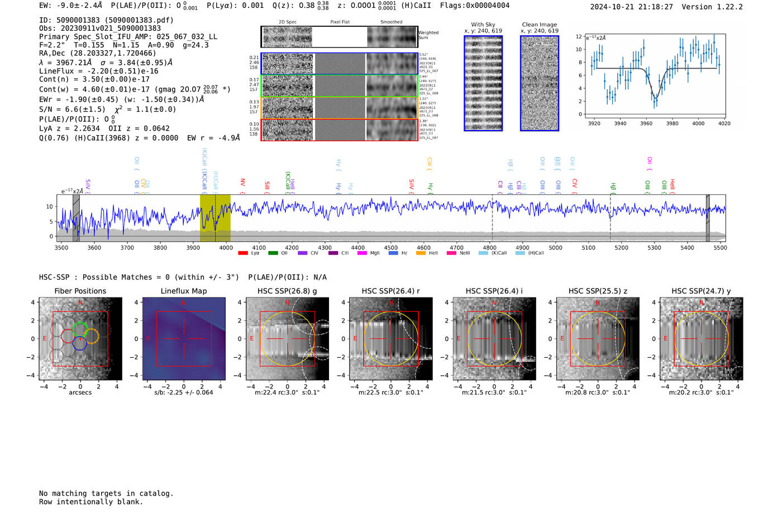Click the dark purple CIII legend swatch
This screenshot has width=782, height=532.
point(333,253)
